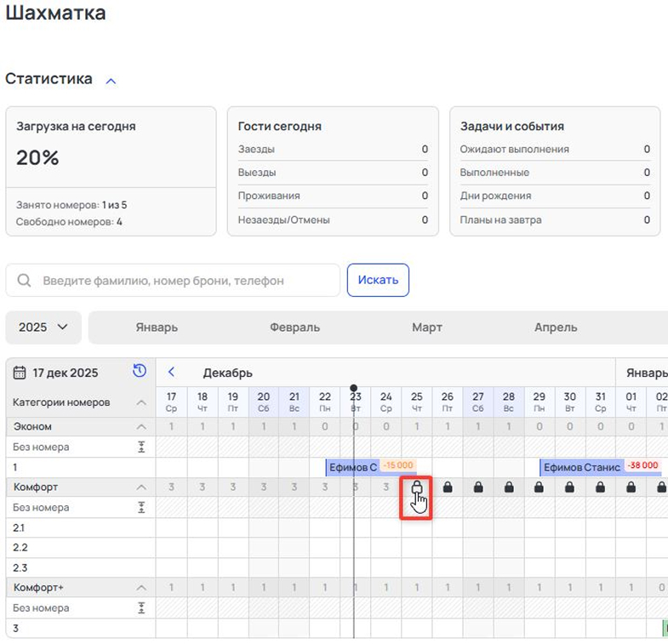Switch to the Февраль month tab
This screenshot has height=644, width=668.
(294, 328)
